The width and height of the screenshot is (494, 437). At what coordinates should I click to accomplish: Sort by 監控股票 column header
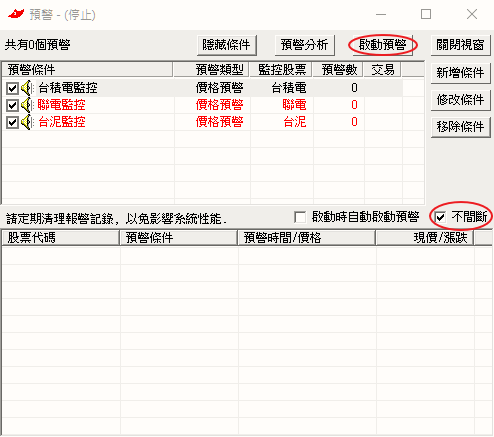[281, 70]
